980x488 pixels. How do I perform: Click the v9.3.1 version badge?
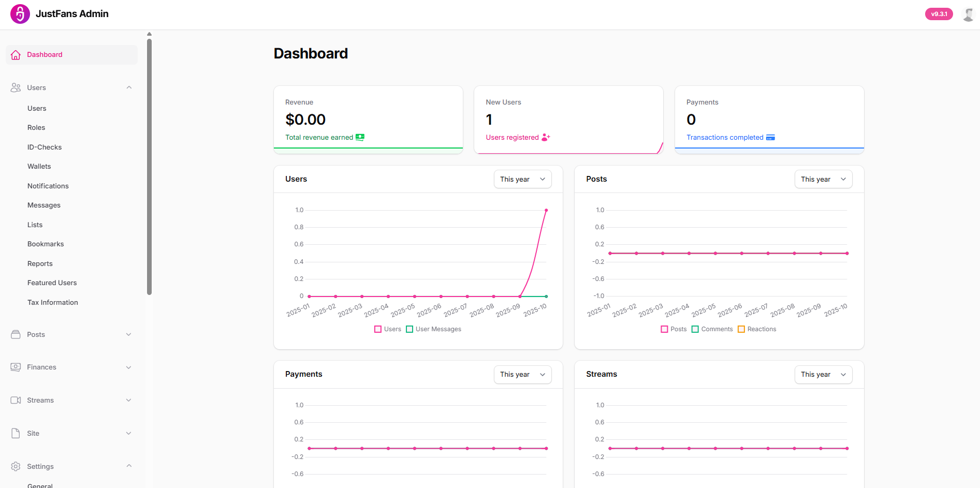(x=939, y=14)
